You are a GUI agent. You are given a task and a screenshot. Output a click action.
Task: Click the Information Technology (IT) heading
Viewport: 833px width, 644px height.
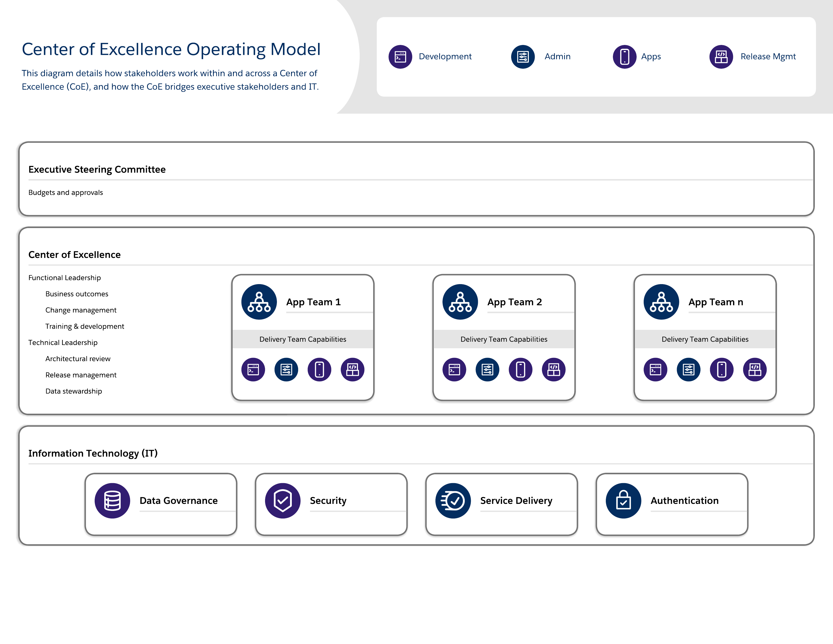(93, 453)
